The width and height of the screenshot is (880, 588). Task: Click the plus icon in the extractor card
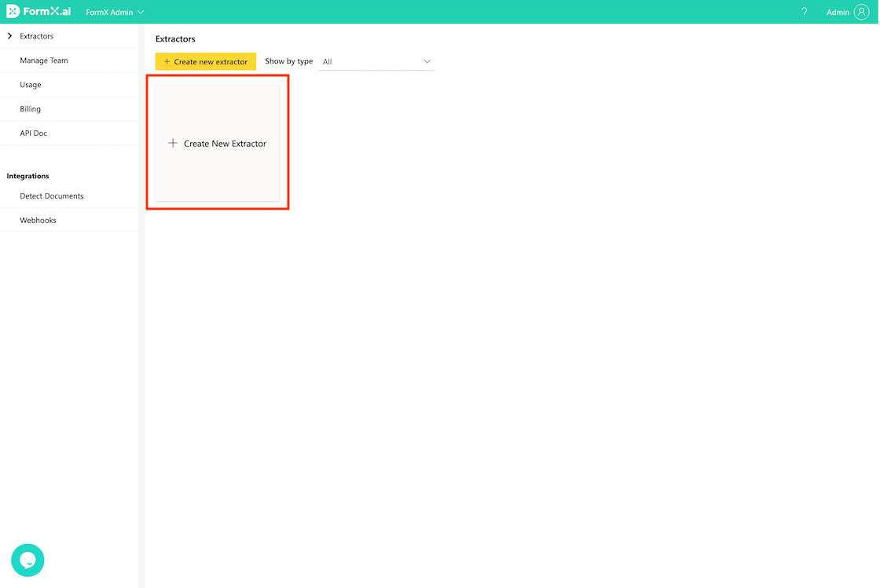(x=173, y=144)
